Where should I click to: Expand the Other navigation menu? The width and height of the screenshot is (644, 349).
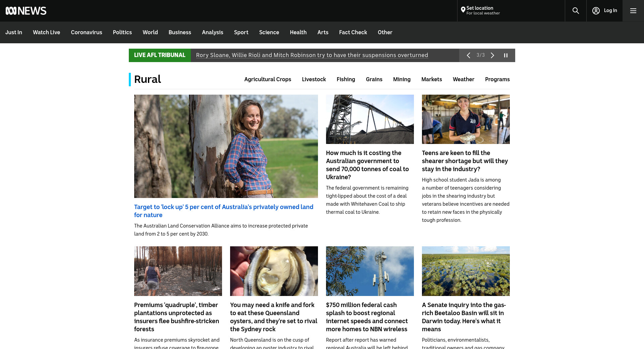click(x=385, y=32)
